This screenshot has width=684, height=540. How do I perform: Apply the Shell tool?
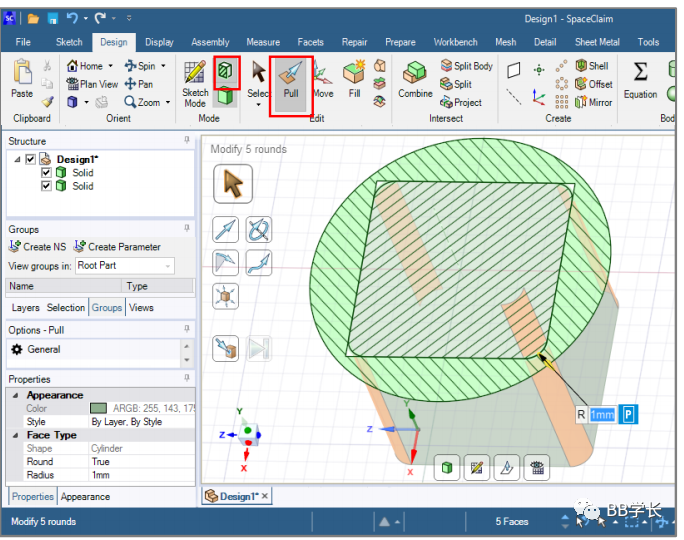click(592, 66)
